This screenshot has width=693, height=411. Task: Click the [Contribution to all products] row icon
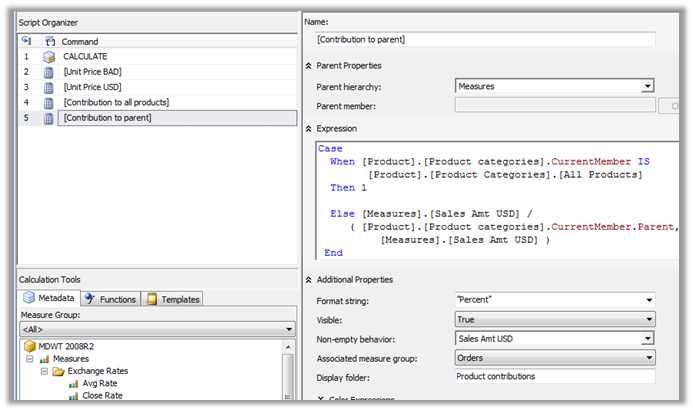pyautogui.click(x=49, y=102)
